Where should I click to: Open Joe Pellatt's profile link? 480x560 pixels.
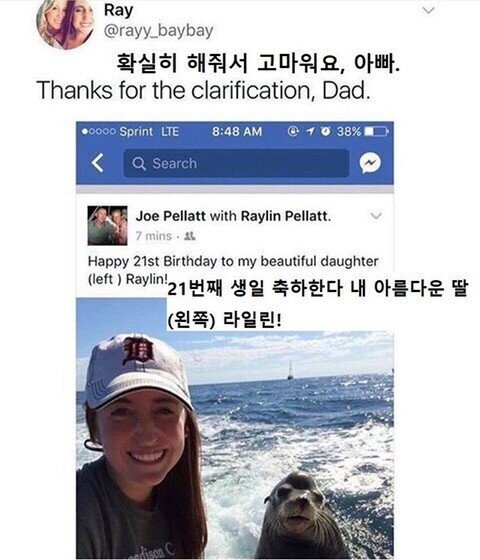coord(170,216)
